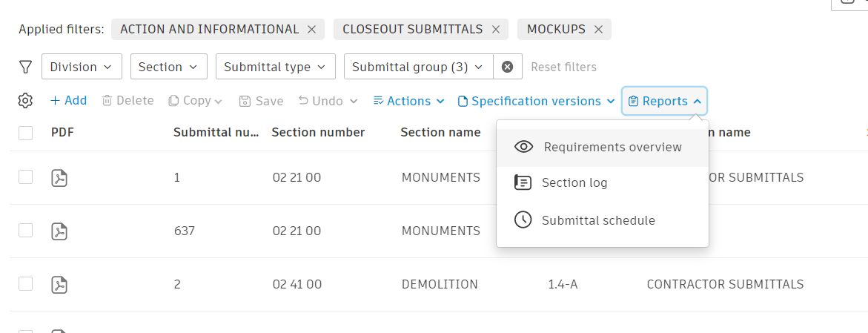Select Section log report option
The width and height of the screenshot is (868, 333).
[x=574, y=182]
